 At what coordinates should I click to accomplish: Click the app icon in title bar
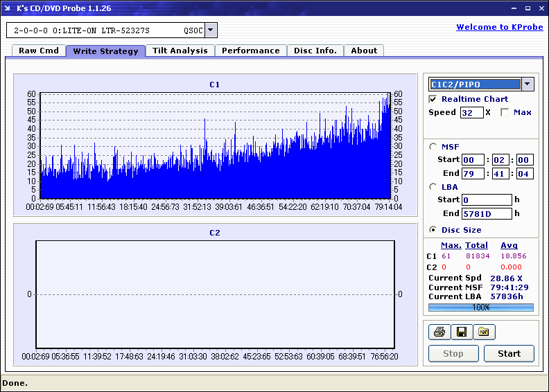coord(8,8)
